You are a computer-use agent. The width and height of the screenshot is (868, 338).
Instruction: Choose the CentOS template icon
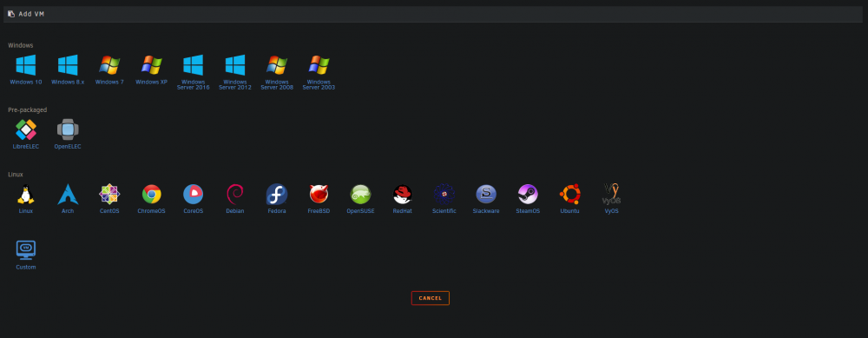point(109,195)
